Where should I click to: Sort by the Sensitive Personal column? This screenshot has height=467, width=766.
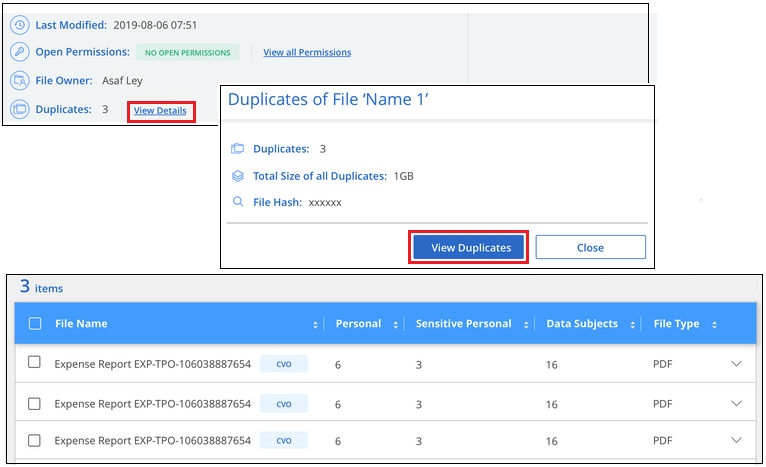tap(463, 324)
